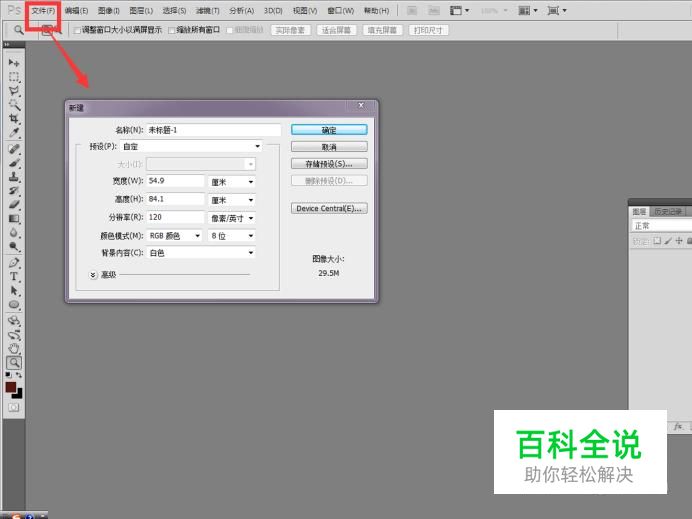The width and height of the screenshot is (692, 519).
Task: Open the background contents dropdown
Action: click(x=201, y=253)
